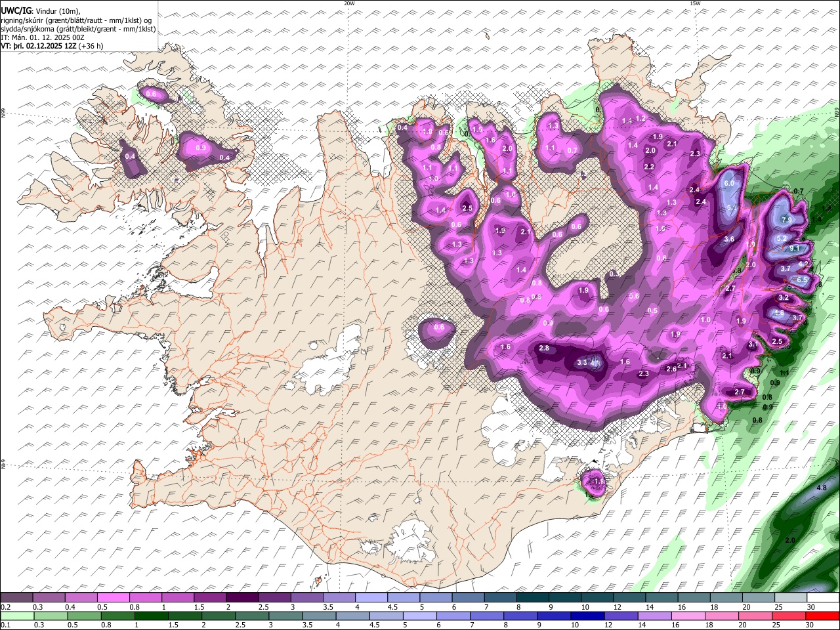Click the 7.9 precipitation value in East Iceland
The width and height of the screenshot is (840, 630).
click(x=787, y=219)
